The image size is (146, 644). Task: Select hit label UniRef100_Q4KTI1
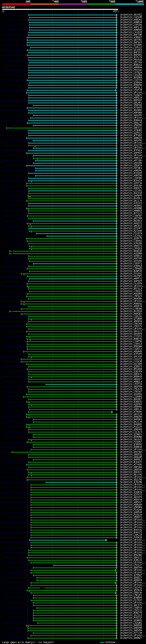131,128
